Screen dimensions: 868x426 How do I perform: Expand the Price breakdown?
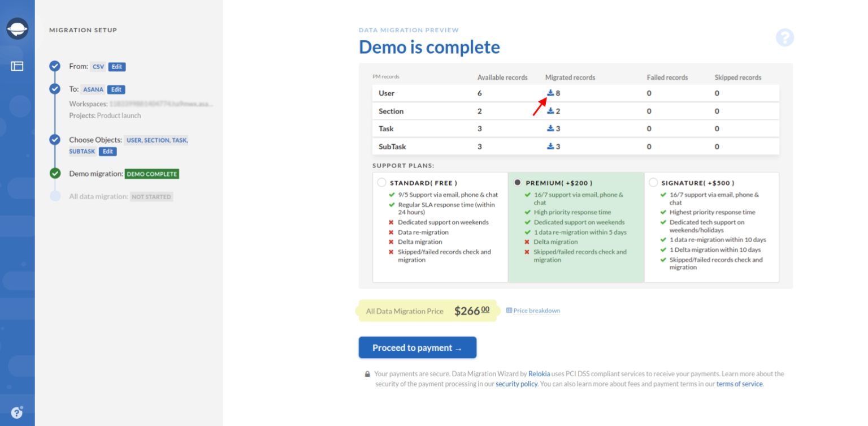click(533, 310)
